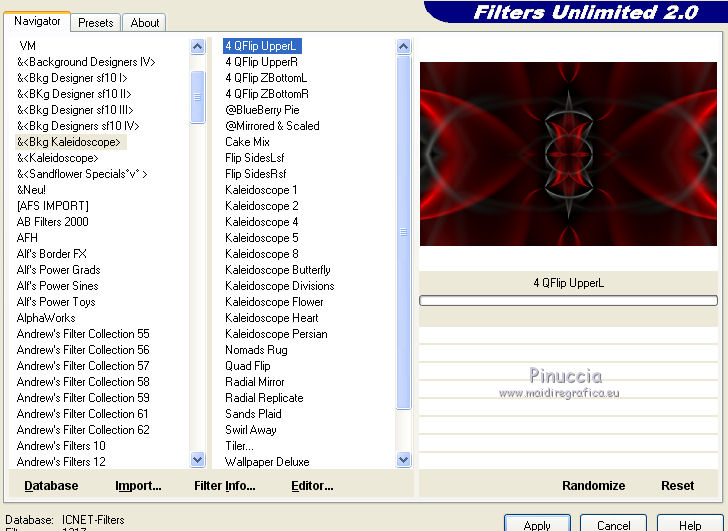Select the 4 QFlip UpperR filter
728x531 pixels.
pos(261,62)
